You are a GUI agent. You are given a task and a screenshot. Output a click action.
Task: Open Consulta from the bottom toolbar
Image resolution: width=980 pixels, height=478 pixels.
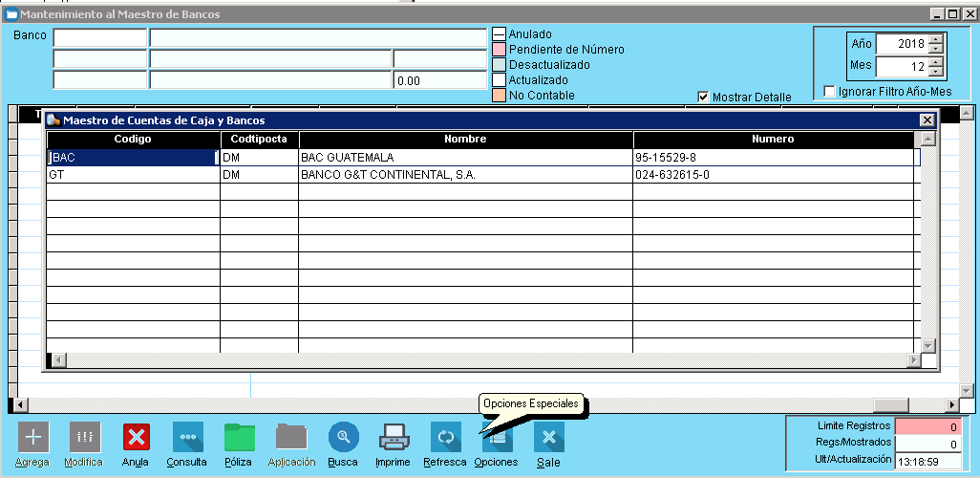[187, 437]
